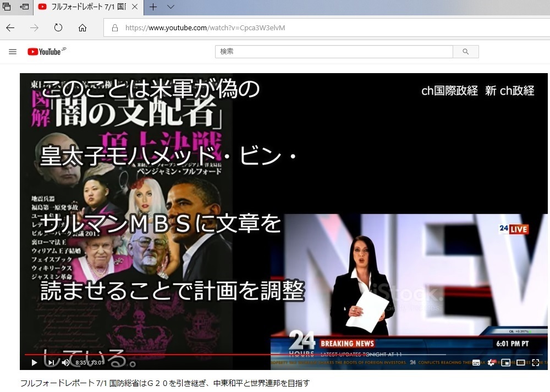
Task: Enter full screen mode
Action: 536,362
